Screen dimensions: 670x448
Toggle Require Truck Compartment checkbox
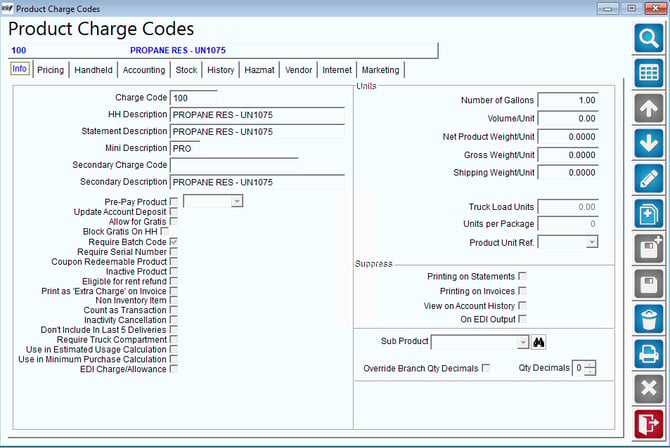click(x=174, y=339)
